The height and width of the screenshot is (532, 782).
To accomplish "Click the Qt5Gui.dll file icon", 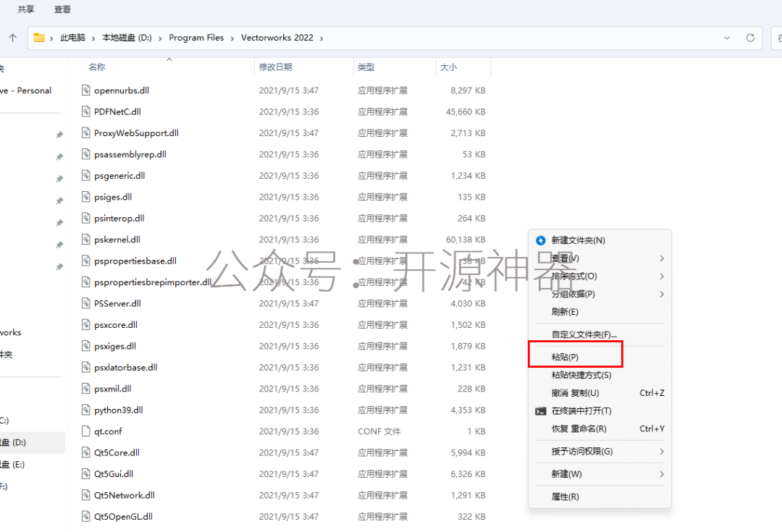I will click(85, 473).
